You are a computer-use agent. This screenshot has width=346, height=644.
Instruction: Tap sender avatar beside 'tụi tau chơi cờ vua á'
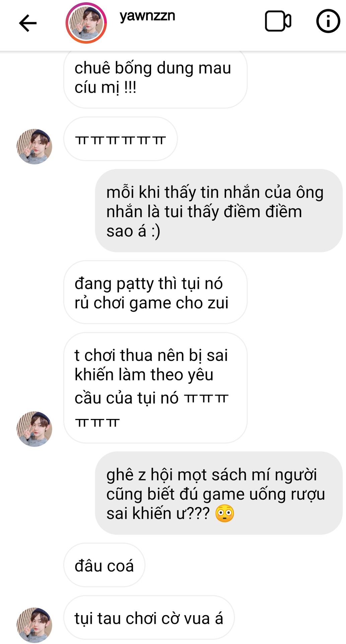point(34,625)
